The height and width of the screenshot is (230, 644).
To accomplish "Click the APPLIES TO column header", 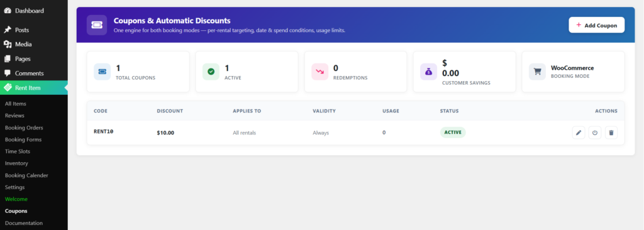I will click(x=247, y=111).
